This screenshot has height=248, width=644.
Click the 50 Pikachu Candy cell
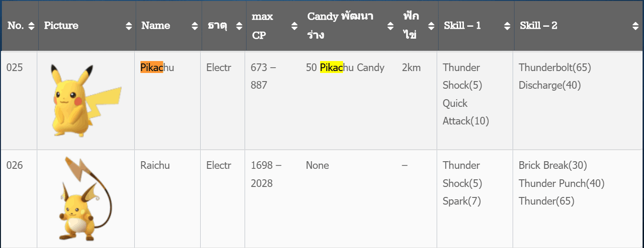click(345, 68)
